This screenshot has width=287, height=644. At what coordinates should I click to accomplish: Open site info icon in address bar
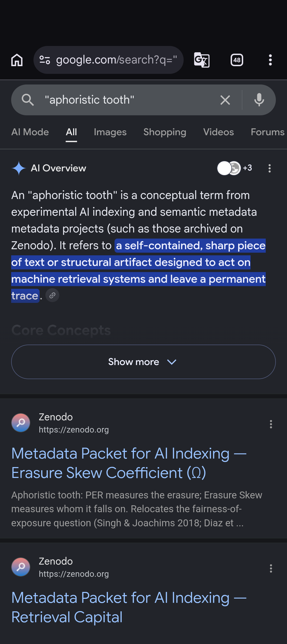point(45,60)
